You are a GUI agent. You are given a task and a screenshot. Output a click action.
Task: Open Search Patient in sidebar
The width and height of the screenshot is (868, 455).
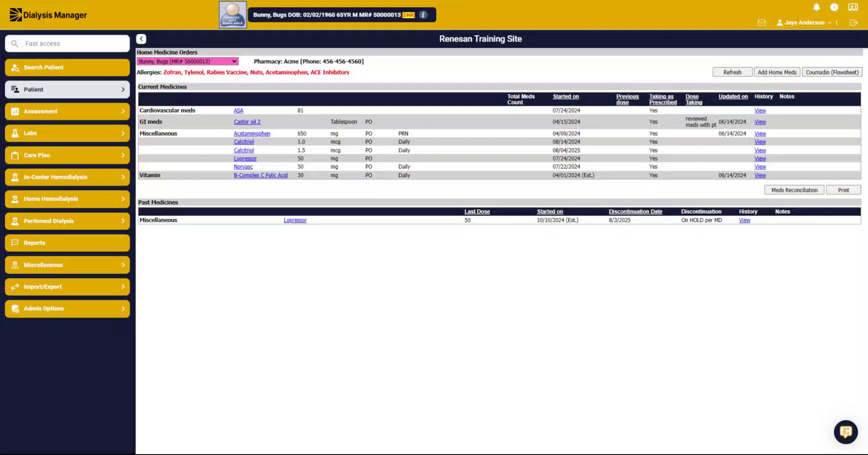67,68
